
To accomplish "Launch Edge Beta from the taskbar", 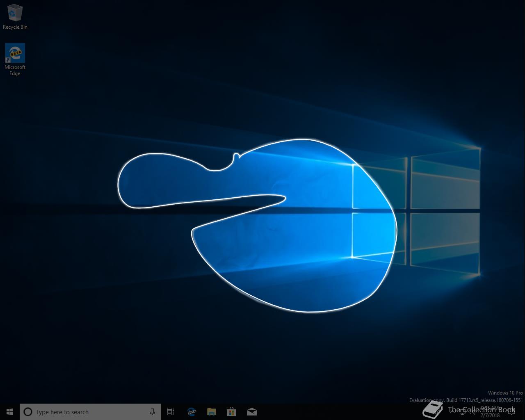I will point(191,412).
